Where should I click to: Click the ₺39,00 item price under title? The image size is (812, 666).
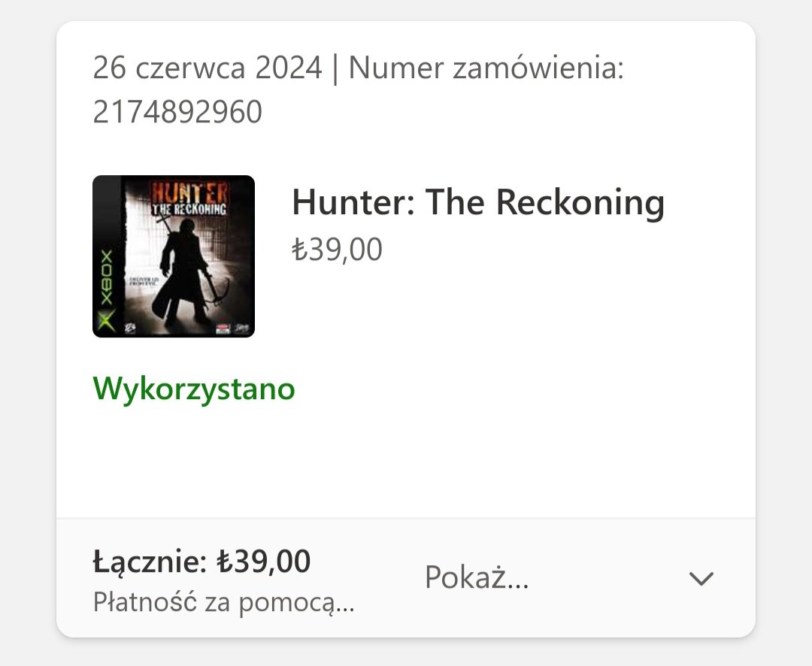coord(337,250)
